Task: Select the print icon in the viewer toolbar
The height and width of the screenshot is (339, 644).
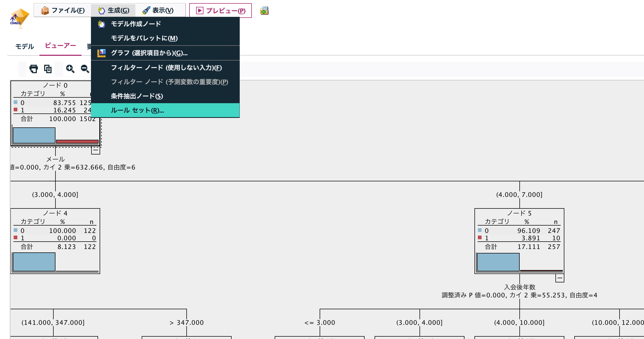Action: point(34,69)
